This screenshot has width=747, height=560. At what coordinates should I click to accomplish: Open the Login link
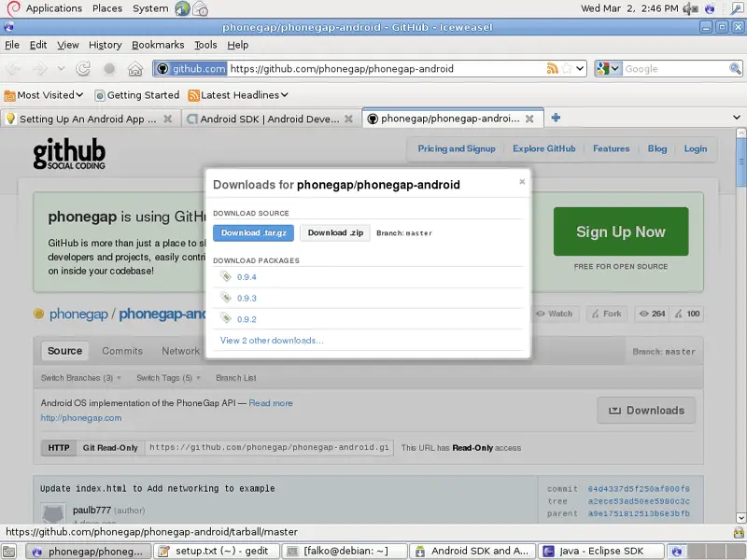[x=696, y=148]
